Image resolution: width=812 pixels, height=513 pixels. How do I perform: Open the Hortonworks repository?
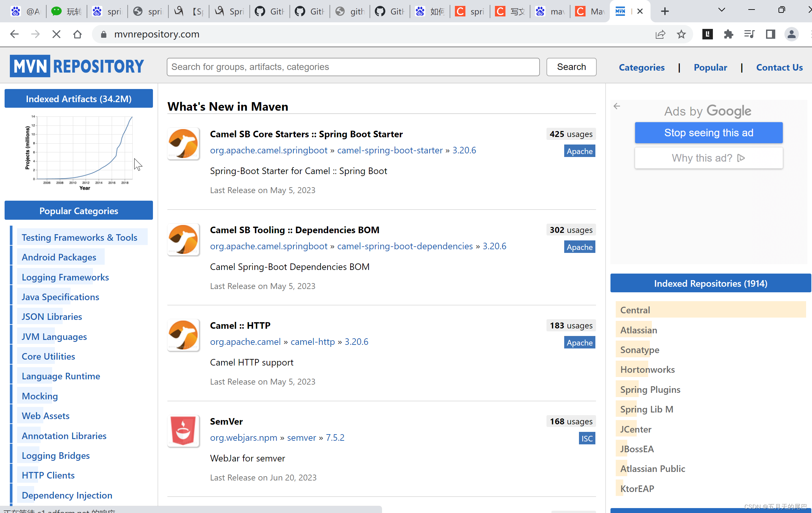(x=647, y=369)
